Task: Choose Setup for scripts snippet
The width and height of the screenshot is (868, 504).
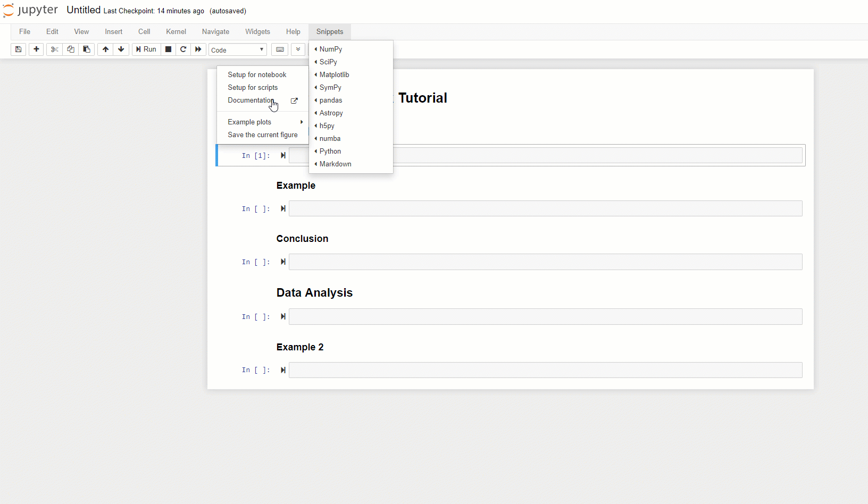Action: pos(263,87)
